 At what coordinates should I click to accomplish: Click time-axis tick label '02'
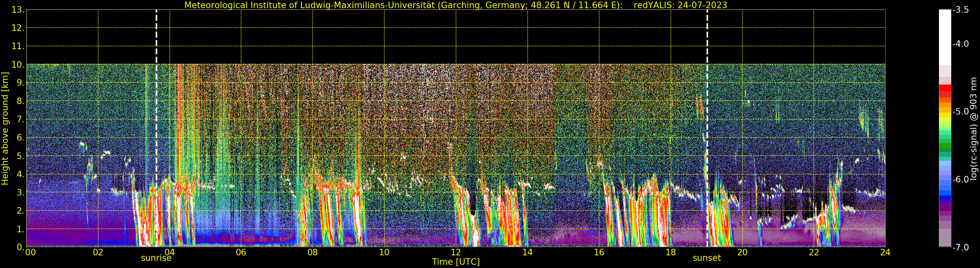tap(98, 252)
